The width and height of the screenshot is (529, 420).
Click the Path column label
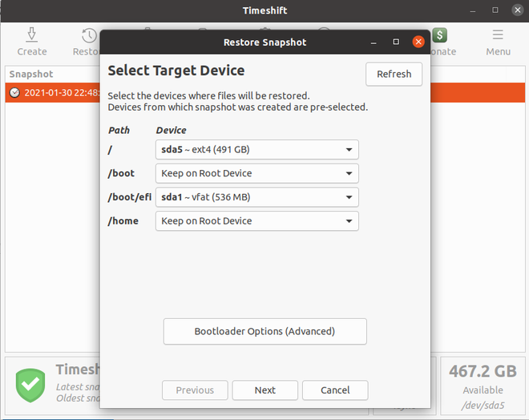pyautogui.click(x=119, y=130)
